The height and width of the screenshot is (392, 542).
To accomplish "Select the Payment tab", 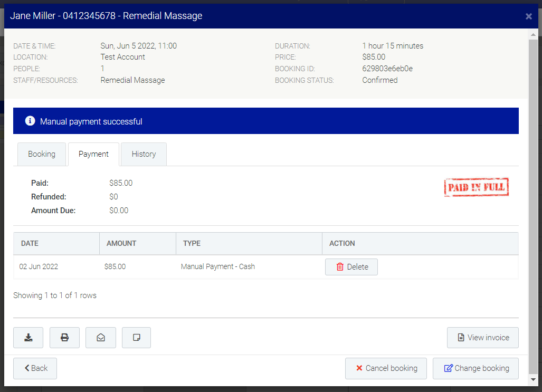I will click(93, 154).
